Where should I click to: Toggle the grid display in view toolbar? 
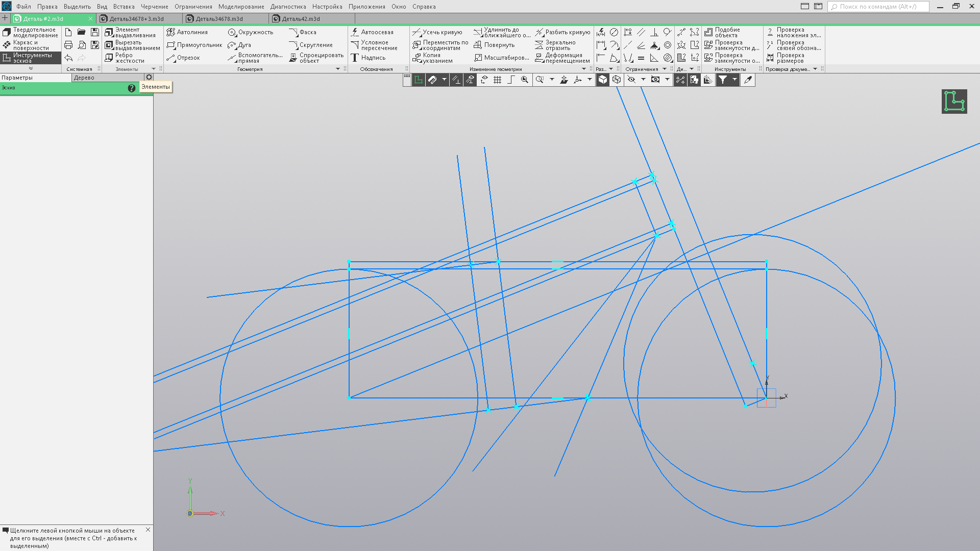(x=497, y=80)
